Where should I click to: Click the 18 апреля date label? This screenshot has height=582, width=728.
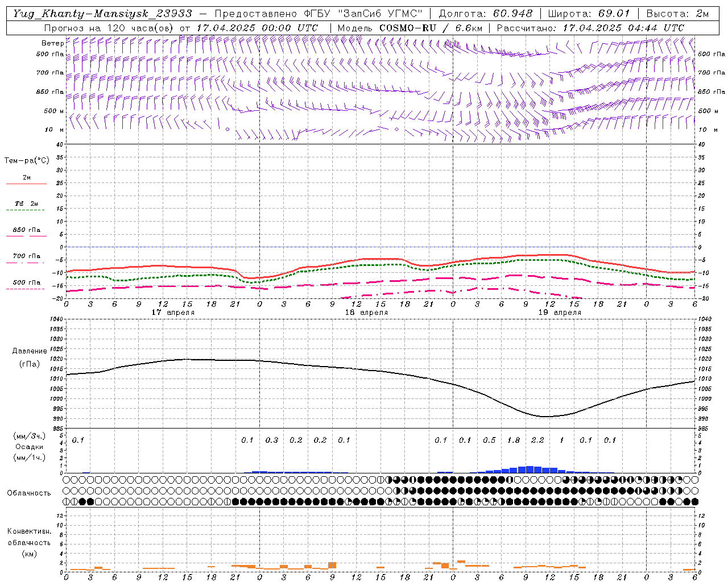(366, 313)
